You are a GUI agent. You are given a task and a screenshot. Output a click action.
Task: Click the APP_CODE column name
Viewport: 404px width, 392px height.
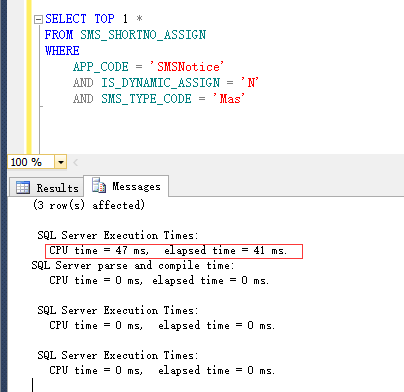click(101, 67)
